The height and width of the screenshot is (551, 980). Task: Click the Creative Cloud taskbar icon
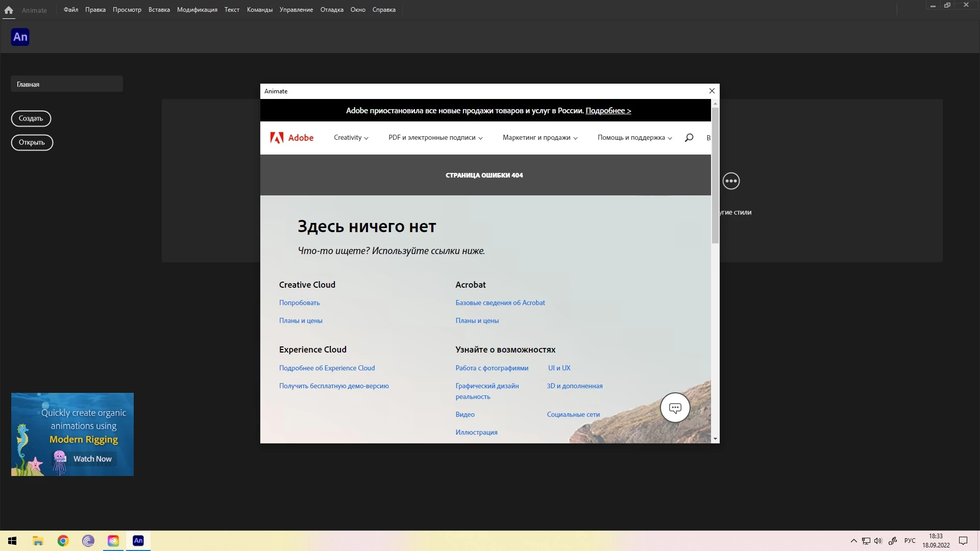tap(113, 541)
